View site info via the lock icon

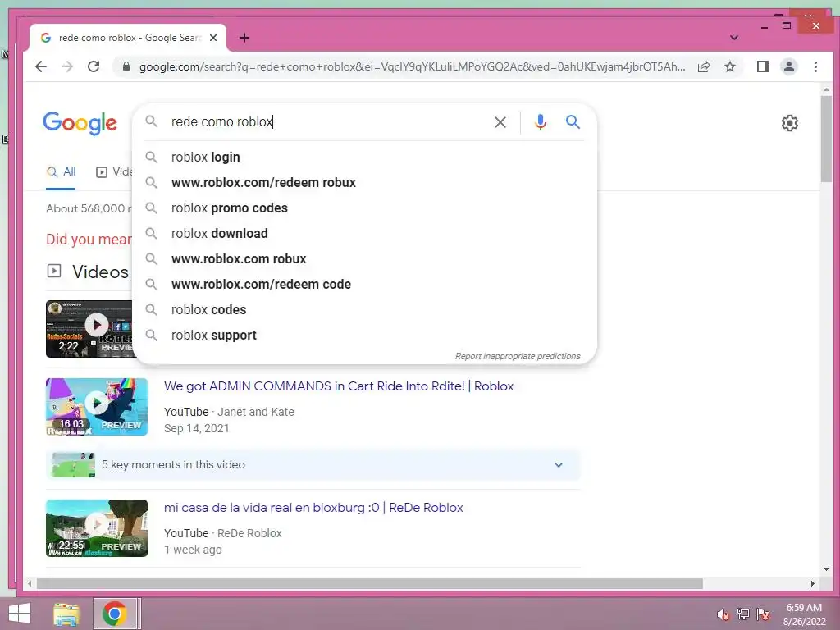point(126,66)
